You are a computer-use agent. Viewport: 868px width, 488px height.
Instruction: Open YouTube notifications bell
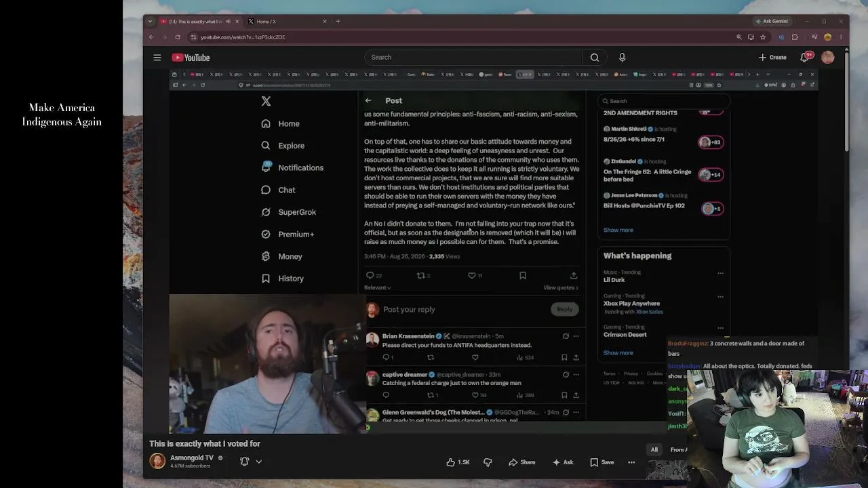pos(805,58)
